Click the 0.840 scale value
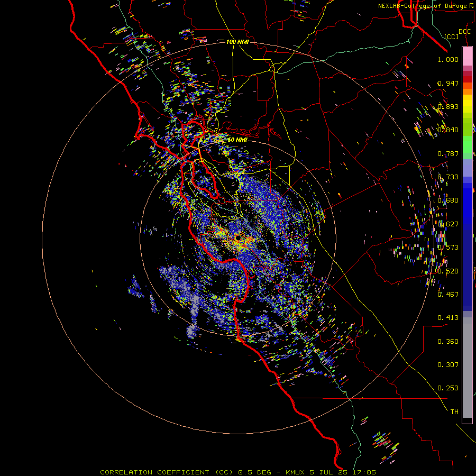 (448, 130)
